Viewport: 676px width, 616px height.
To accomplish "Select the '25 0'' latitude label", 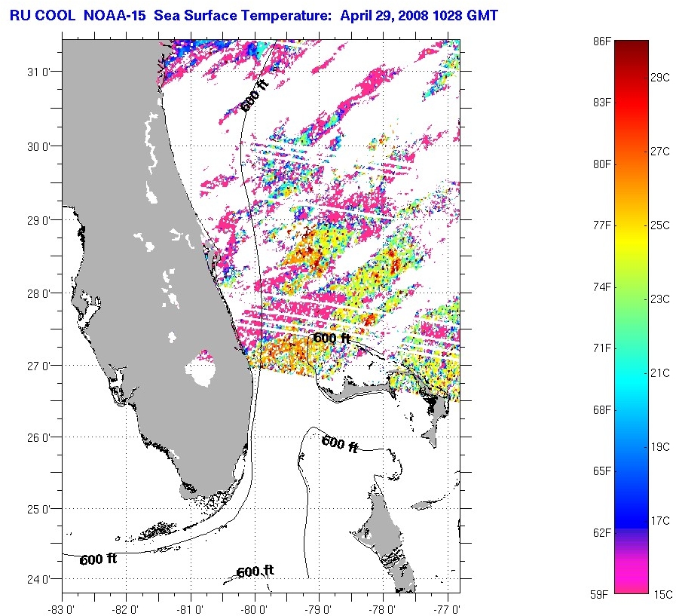I will coord(38,510).
